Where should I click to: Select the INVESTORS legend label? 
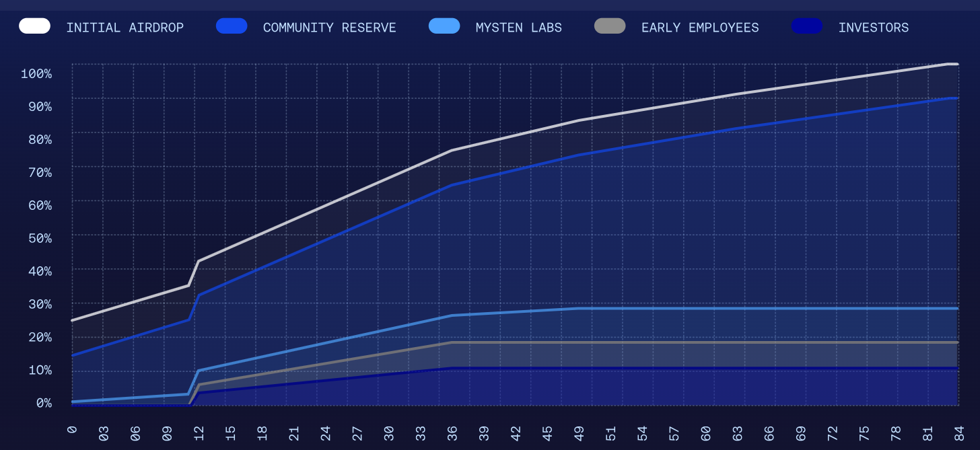click(x=875, y=28)
